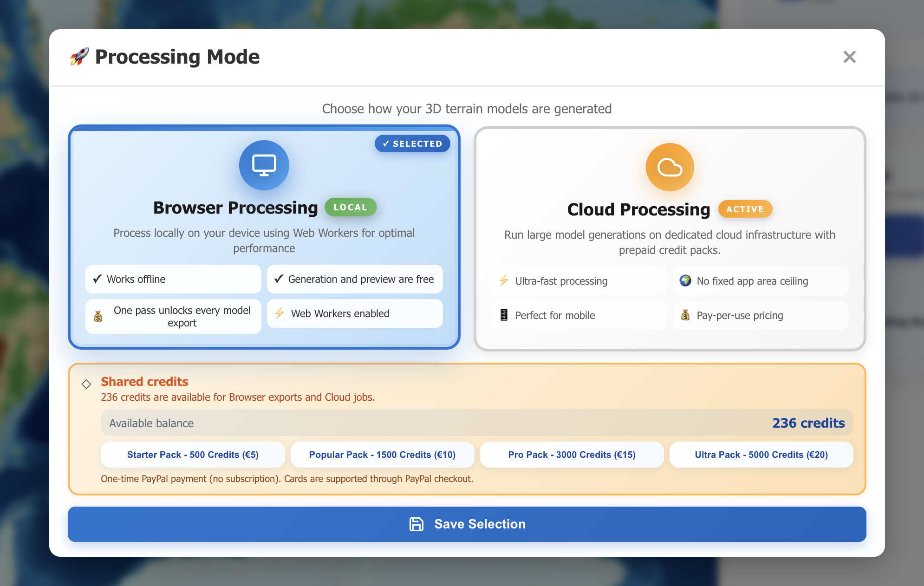Click the lightning icon beside Web Workers enabled
This screenshot has width=924, height=586.
click(x=280, y=313)
